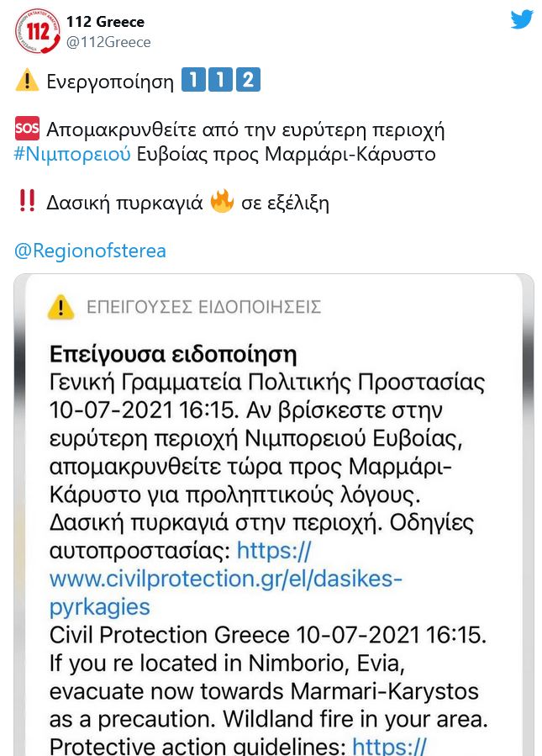The height and width of the screenshot is (756, 542).
Task: Click the double exclamation mark emoji
Action: pyautogui.click(x=27, y=201)
